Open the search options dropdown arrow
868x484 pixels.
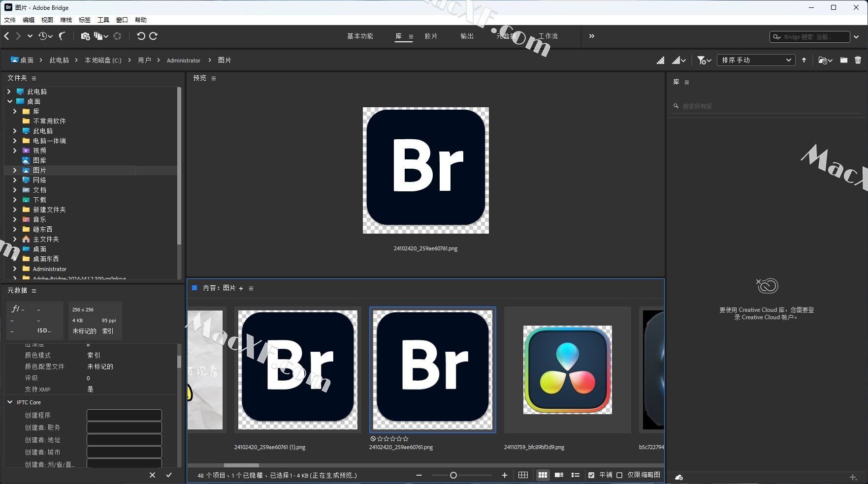click(x=856, y=37)
